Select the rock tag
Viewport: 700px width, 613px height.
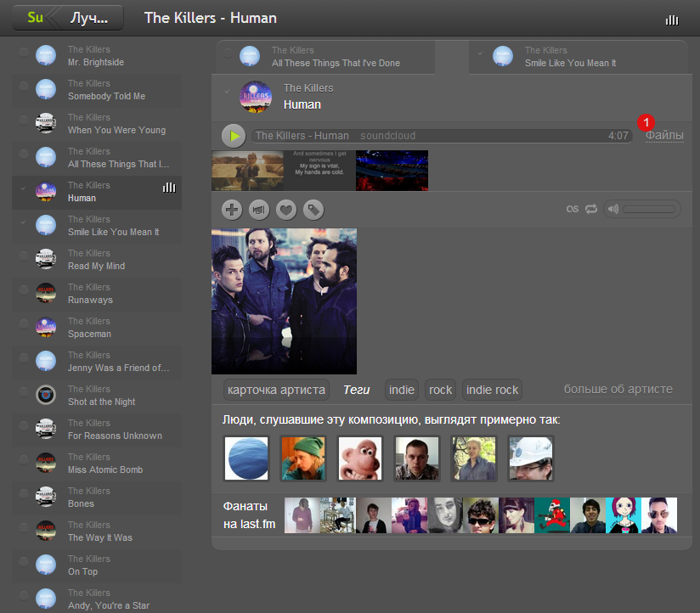[440, 390]
